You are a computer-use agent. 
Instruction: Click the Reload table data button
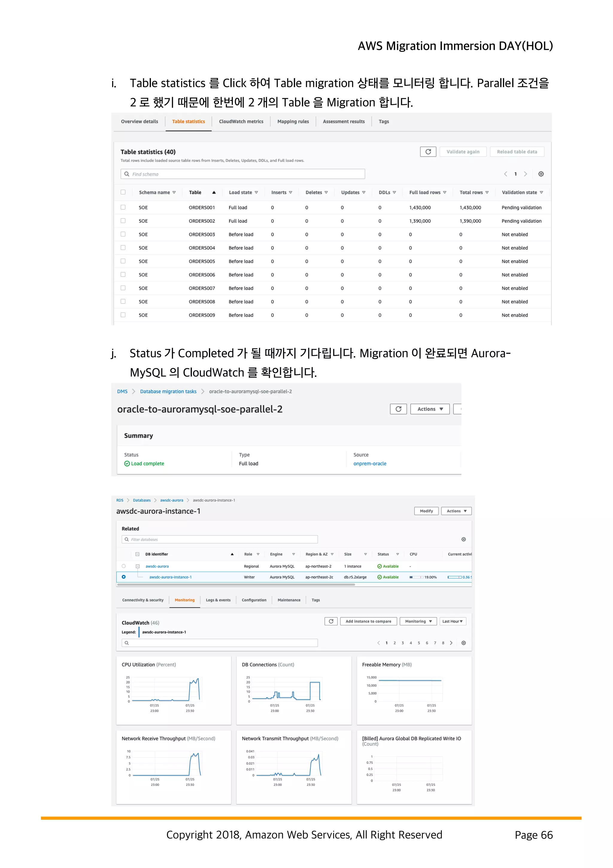pyautogui.click(x=517, y=152)
